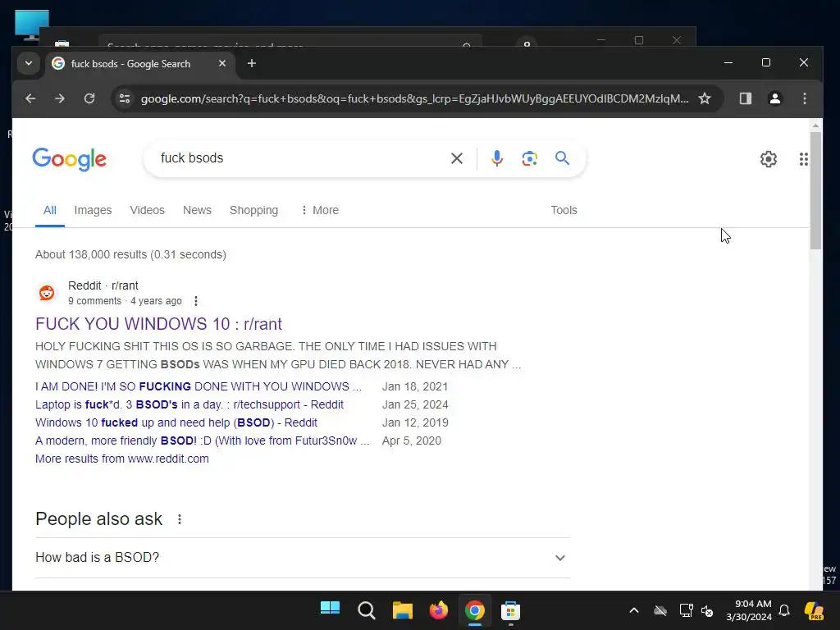Click 'More results from www.reddit.com'
Viewport: 840px width, 630px height.
pos(122,459)
